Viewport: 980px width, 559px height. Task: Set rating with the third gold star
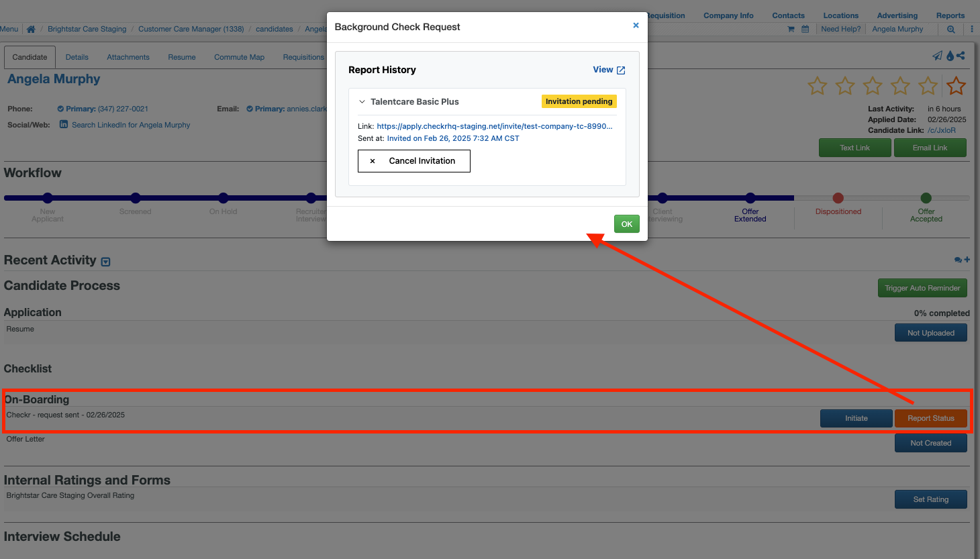click(x=873, y=86)
